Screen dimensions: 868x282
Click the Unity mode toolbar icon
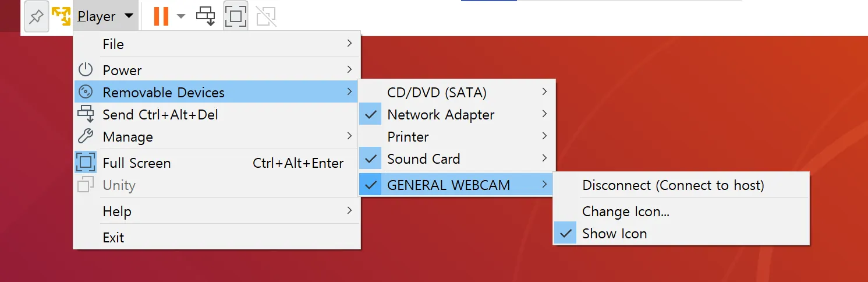coord(266,16)
